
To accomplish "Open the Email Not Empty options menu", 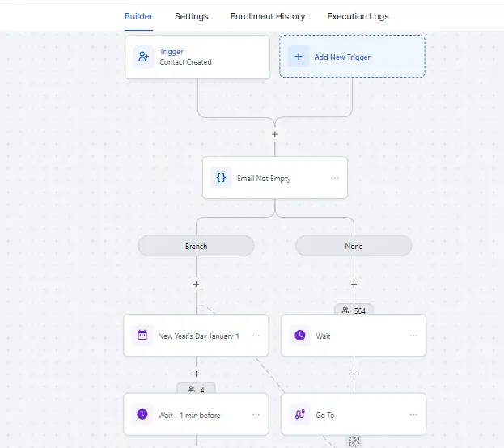I will 334,178.
